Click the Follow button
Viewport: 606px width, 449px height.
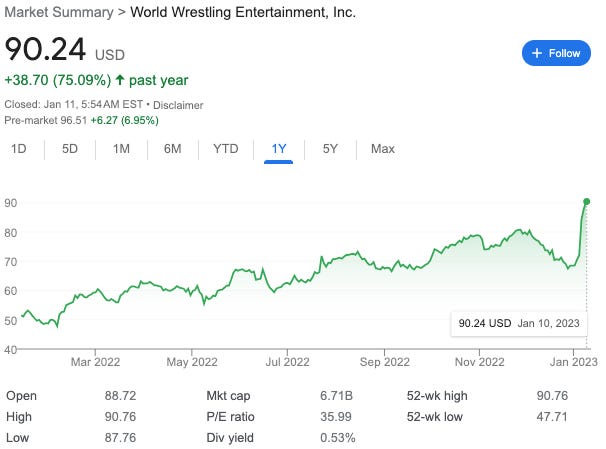tap(556, 53)
